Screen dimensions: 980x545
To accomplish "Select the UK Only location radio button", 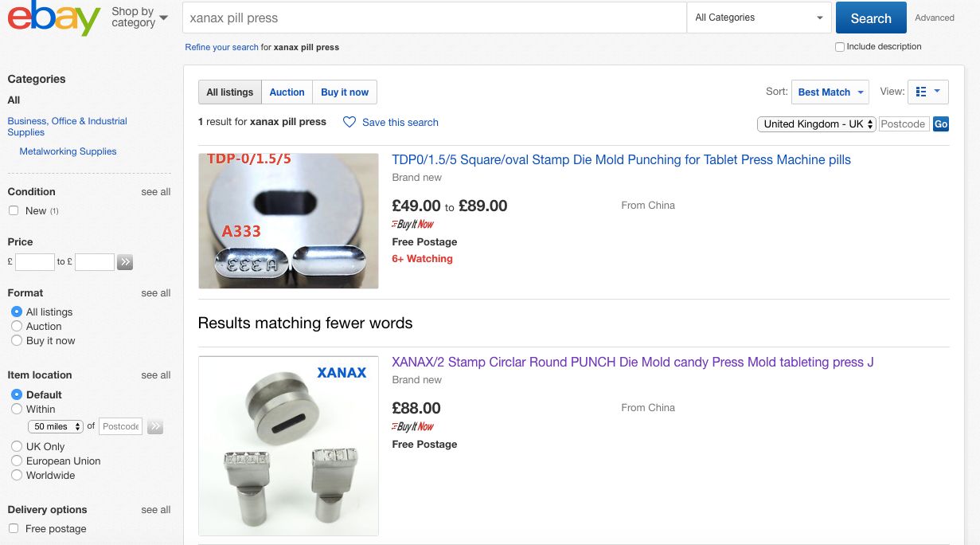I will coord(17,446).
